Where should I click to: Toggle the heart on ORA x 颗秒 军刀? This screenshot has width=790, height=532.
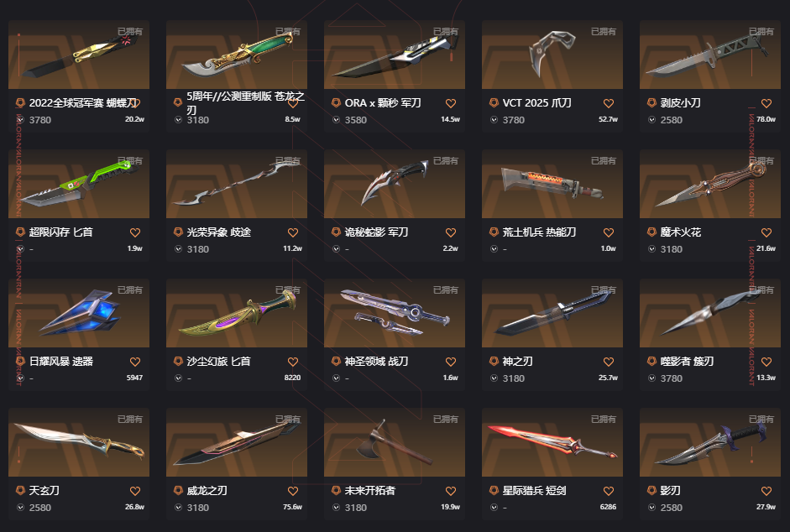[x=451, y=103]
